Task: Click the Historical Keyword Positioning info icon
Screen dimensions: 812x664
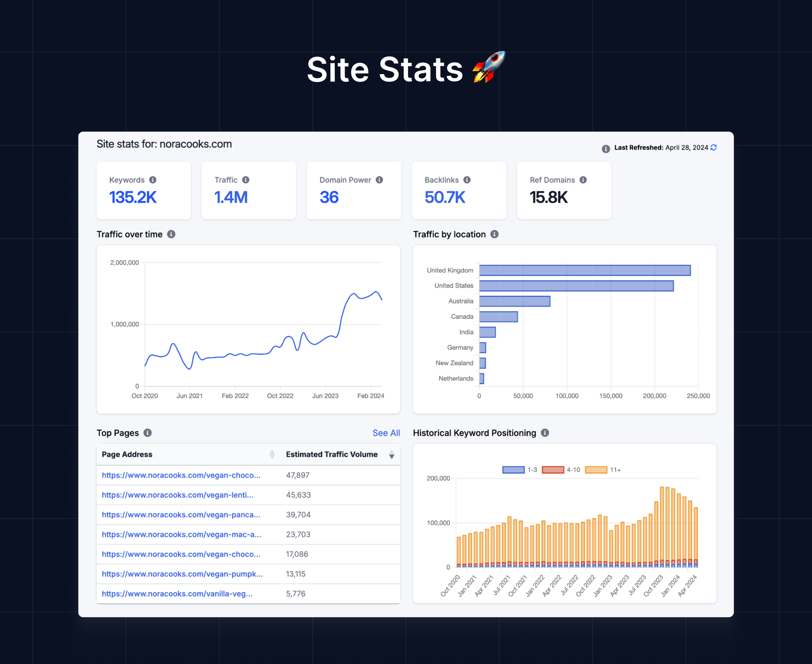Action: [x=545, y=433]
